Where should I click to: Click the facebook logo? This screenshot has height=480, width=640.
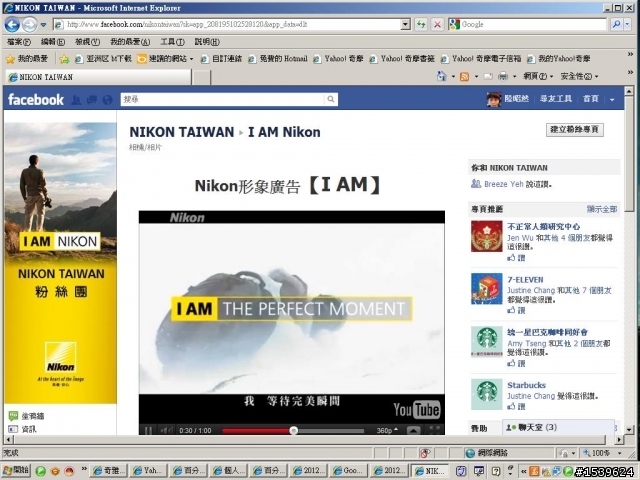(x=36, y=100)
